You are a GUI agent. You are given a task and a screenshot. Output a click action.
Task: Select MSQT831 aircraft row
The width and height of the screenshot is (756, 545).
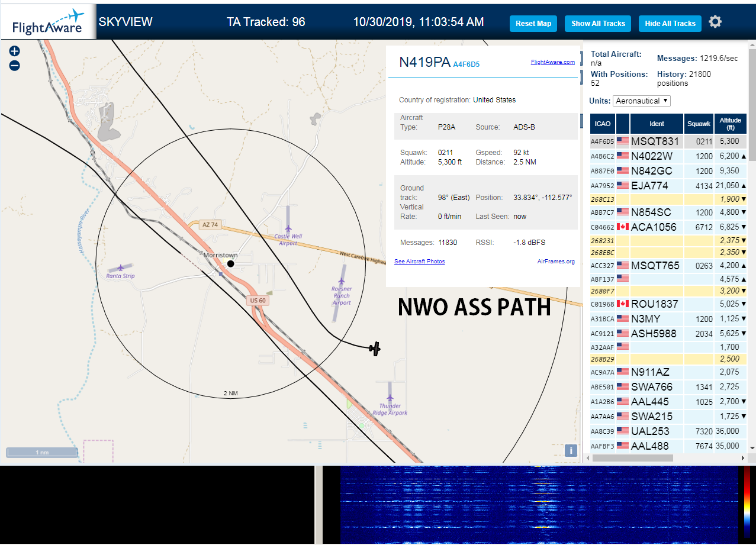point(668,141)
